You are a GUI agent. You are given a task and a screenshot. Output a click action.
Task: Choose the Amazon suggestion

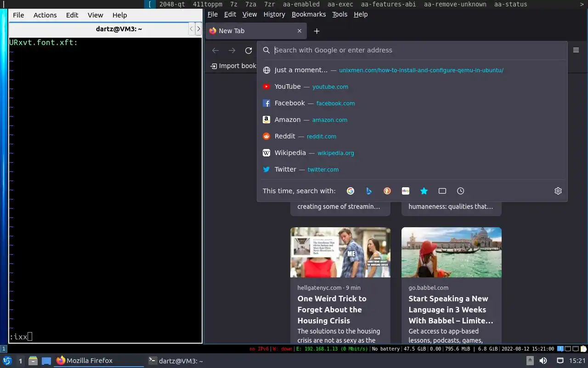(412, 120)
